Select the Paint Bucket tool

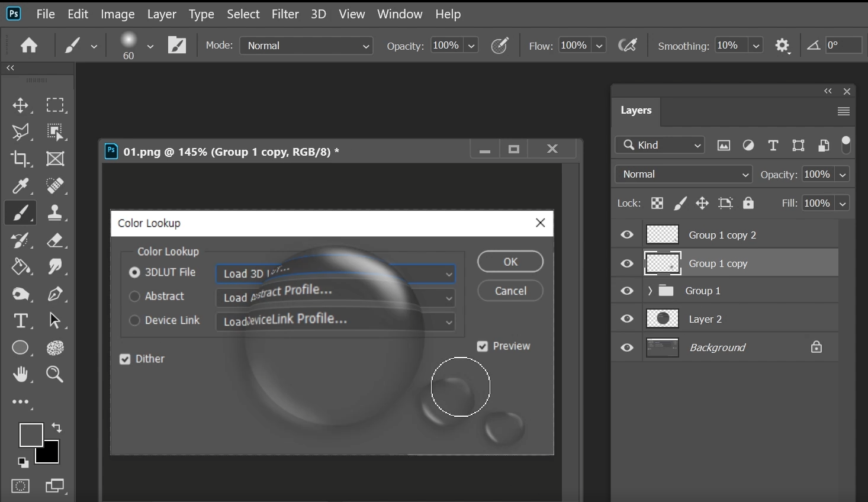coord(21,267)
